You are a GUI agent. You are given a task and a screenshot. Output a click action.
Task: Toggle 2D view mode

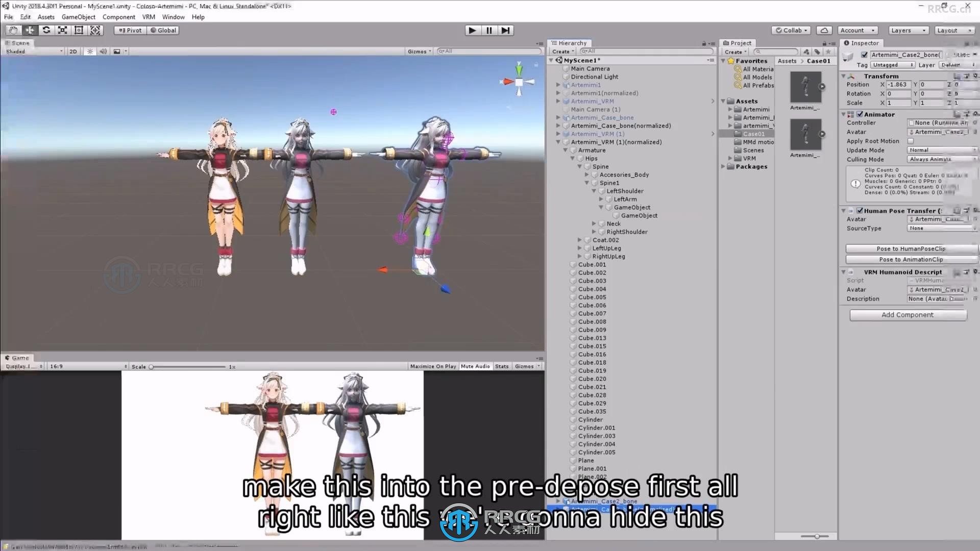[x=73, y=51]
